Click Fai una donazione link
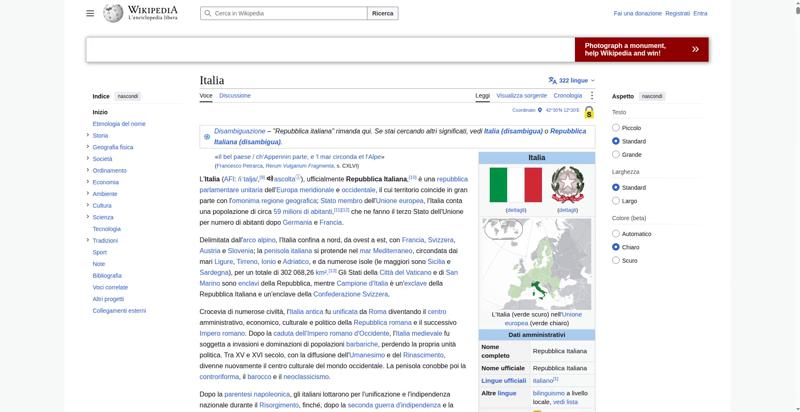Screen dimensions: 800x412 [637, 13]
